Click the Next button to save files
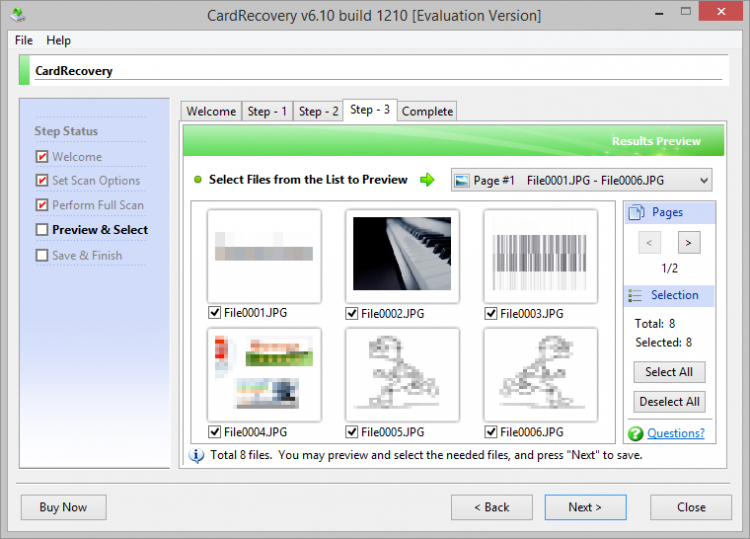This screenshot has width=750, height=539. point(585,507)
